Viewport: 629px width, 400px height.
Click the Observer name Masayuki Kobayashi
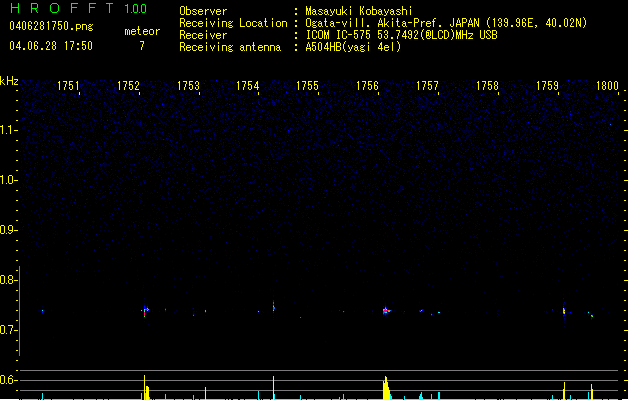[359, 11]
